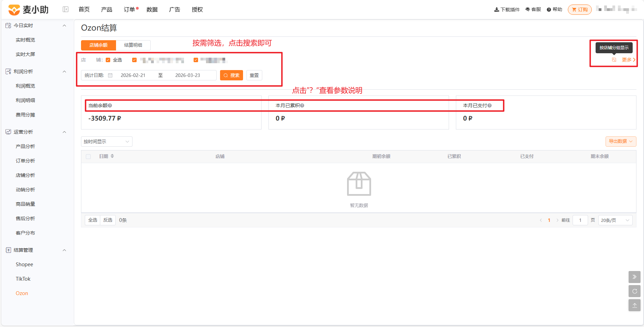This screenshot has height=327, width=644.
Task: Open the 广告 top menu
Action: (175, 10)
